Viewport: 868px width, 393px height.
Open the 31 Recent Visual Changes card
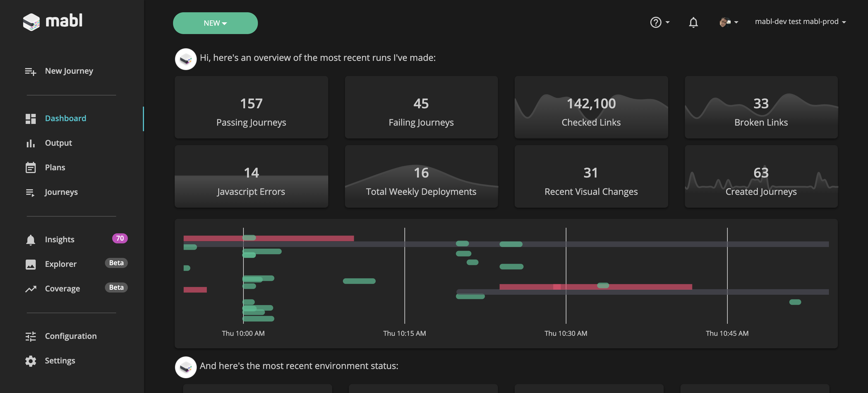click(x=591, y=176)
